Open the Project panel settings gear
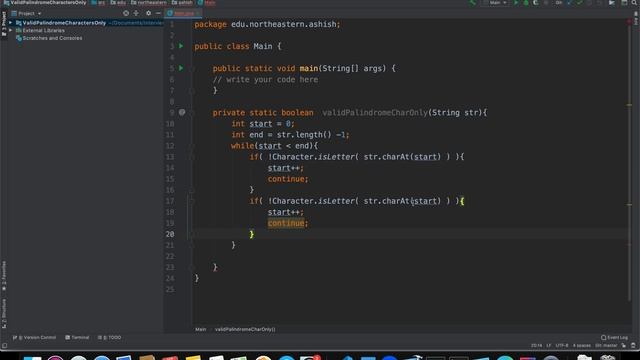Viewport: 640px width, 360px height. (148, 13)
